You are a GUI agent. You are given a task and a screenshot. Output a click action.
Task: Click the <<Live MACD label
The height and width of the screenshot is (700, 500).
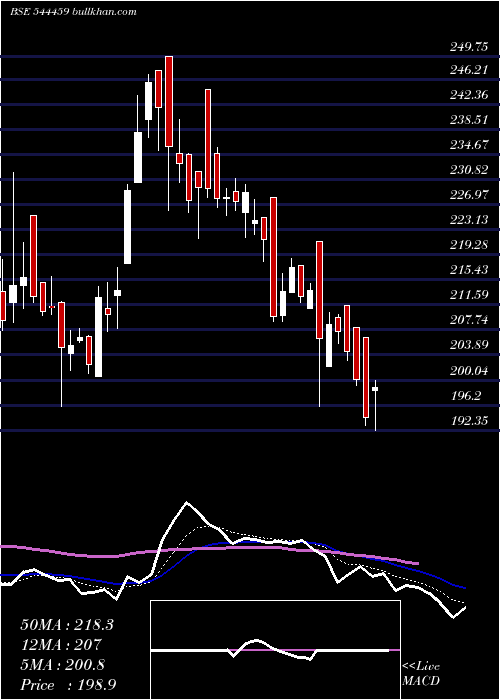click(421, 673)
